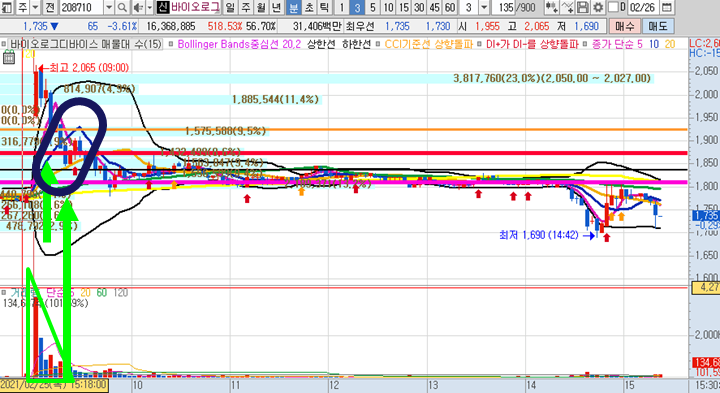Switch chart to weekly 주 period
The width and height of the screenshot is (720, 393).
point(246,7)
